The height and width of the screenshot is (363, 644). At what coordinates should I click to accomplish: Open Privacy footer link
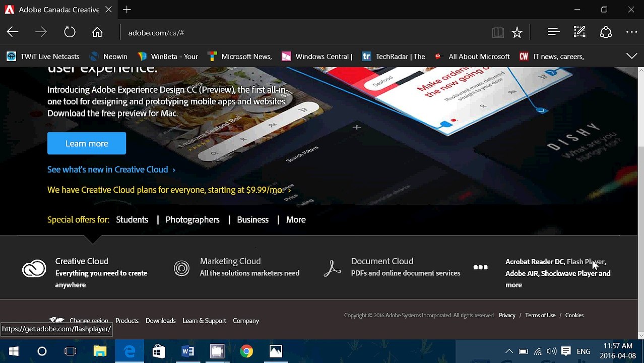click(x=507, y=315)
